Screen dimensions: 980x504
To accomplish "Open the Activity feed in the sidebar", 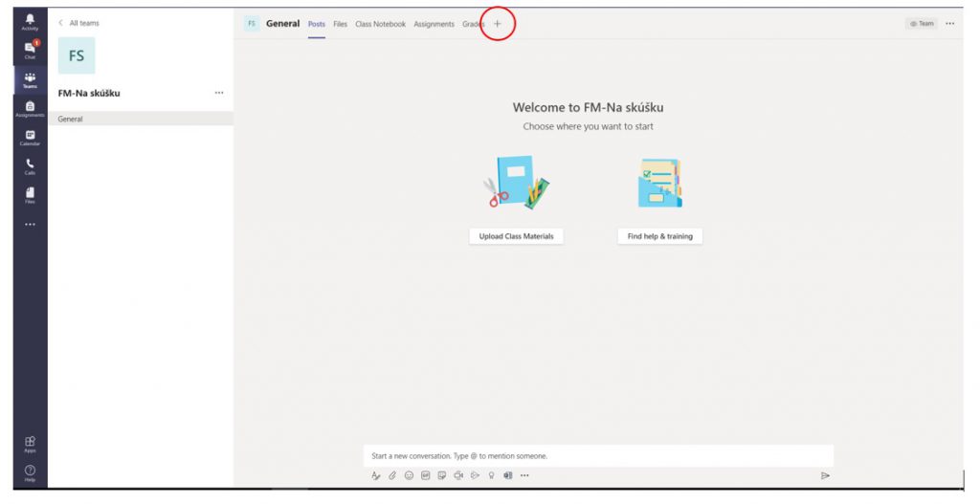I will click(30, 21).
